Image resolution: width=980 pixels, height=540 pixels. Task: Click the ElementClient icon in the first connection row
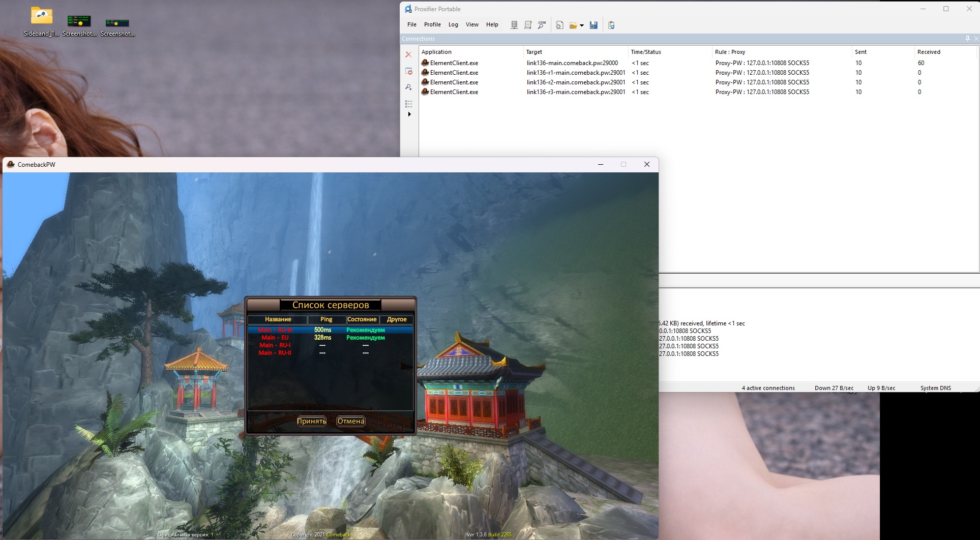(x=425, y=63)
